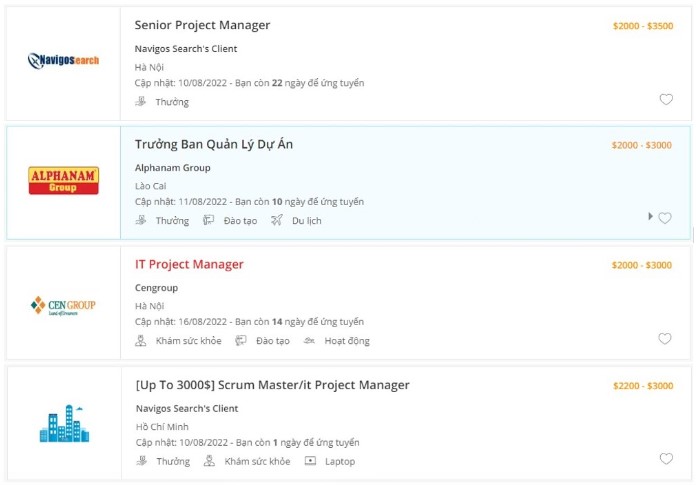Favorite the Trưởng Ban Quản Lý Dự Án job
Screen dimensions: 696x485
click(x=665, y=218)
